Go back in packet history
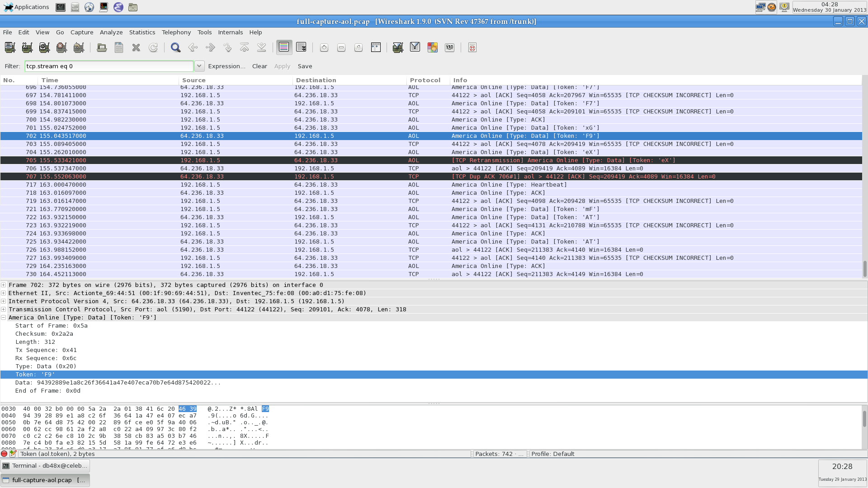The height and width of the screenshot is (488, 868). pos(193,47)
